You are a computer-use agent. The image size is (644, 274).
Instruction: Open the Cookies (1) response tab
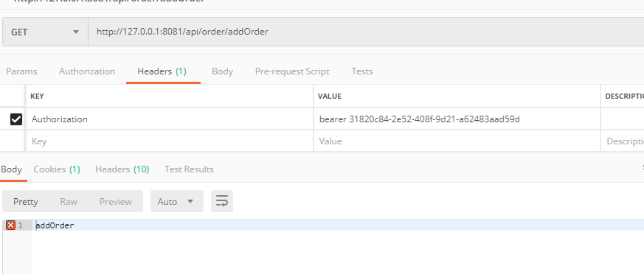pyautogui.click(x=57, y=169)
